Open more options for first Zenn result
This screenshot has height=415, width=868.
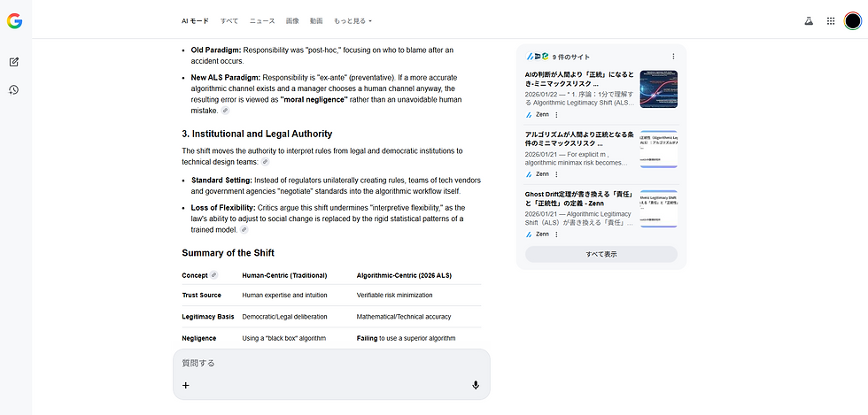(x=556, y=114)
